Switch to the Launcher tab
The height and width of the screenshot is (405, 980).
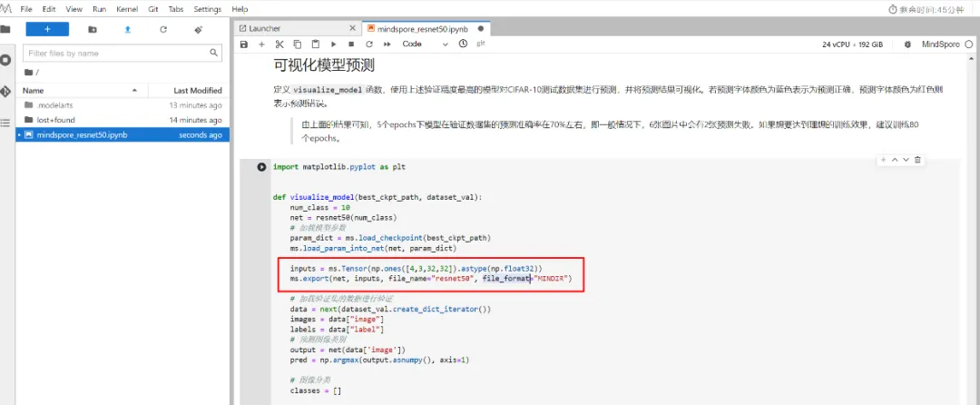pyautogui.click(x=264, y=29)
